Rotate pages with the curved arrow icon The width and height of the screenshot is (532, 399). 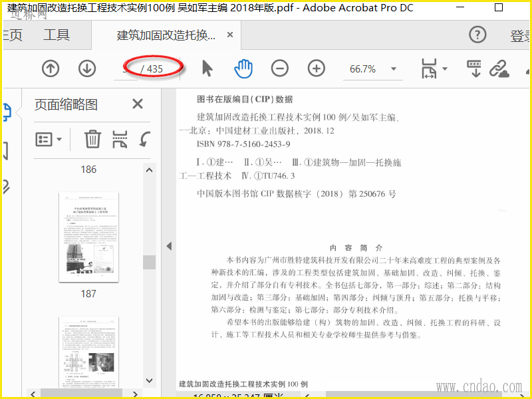(145, 139)
